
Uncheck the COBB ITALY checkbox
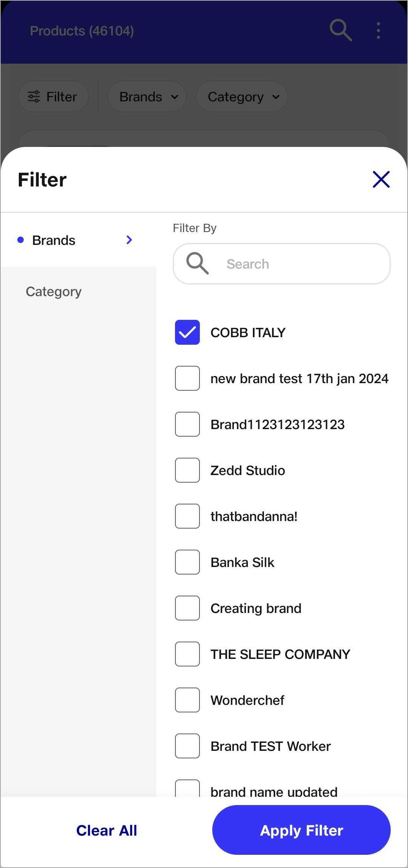coord(187,332)
